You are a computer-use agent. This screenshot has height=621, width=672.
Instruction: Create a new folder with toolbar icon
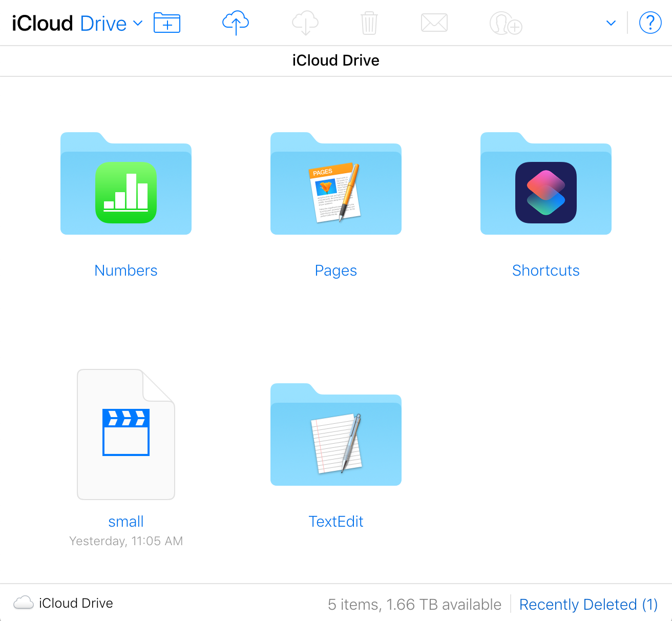coord(167,23)
